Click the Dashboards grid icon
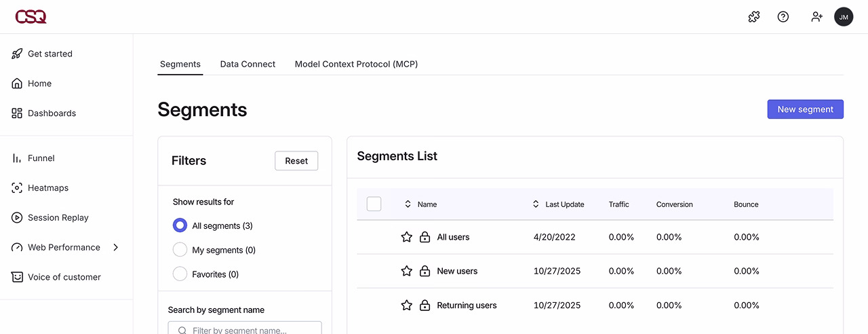Screen dimensions: 868x334 [17, 113]
